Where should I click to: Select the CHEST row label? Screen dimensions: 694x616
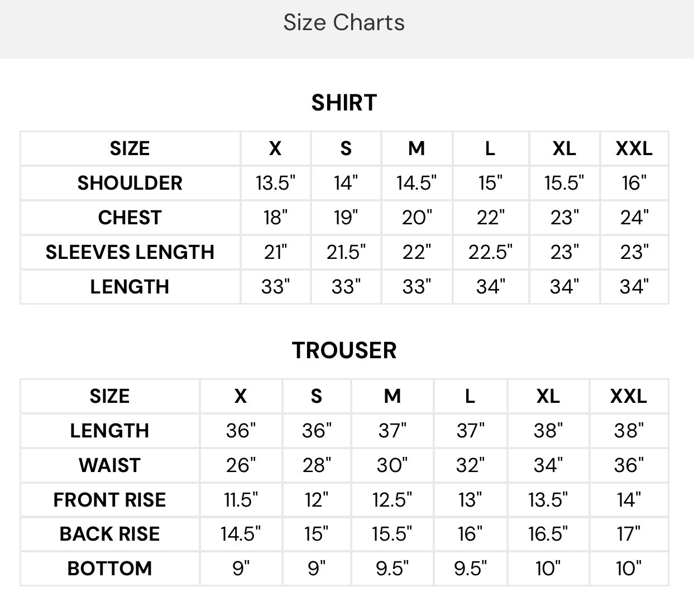click(130, 218)
